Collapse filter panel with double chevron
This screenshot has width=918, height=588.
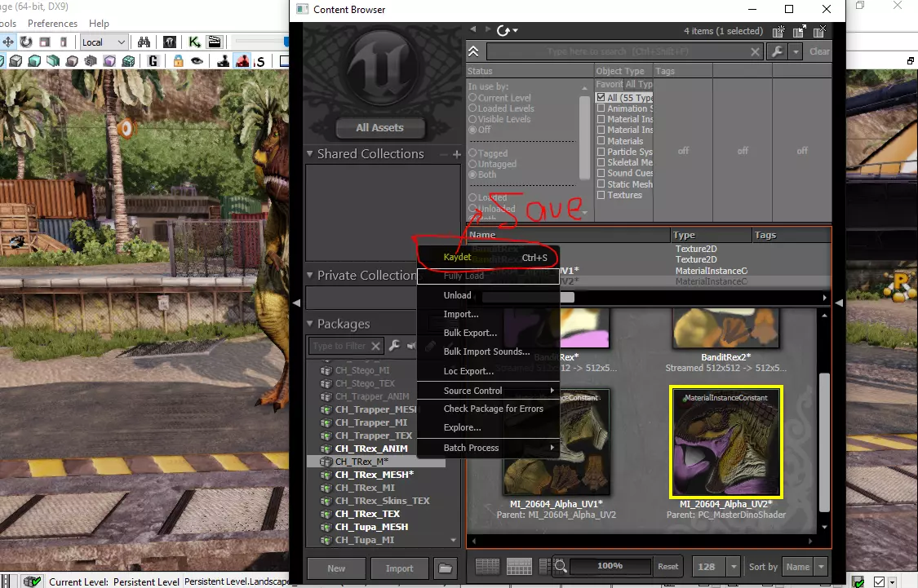coord(473,51)
